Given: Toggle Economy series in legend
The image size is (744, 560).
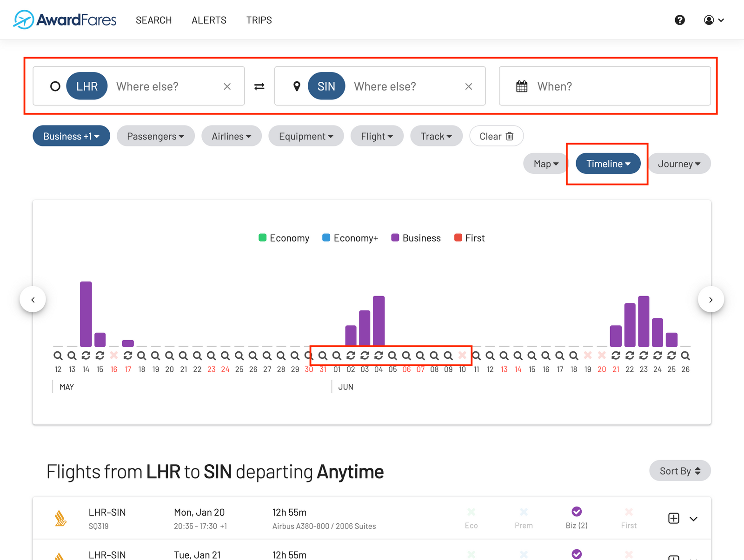Looking at the screenshot, I should coord(284,238).
